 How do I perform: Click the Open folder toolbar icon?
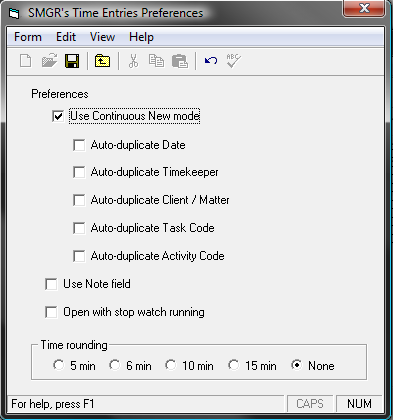[49, 61]
